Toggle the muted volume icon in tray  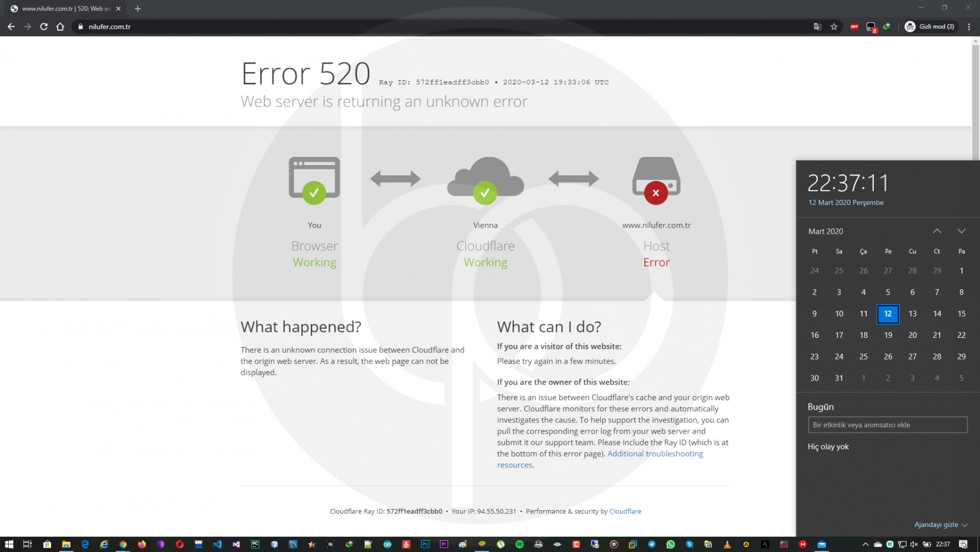pyautogui.click(x=914, y=544)
